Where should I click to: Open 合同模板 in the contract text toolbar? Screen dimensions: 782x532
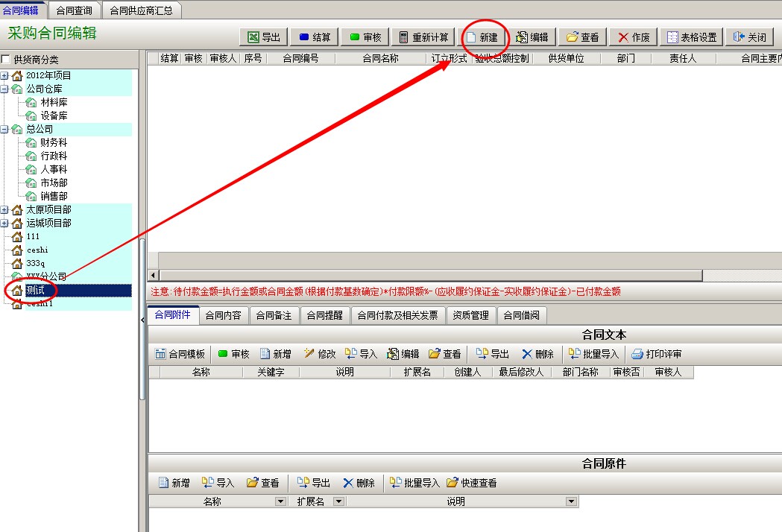(x=180, y=354)
